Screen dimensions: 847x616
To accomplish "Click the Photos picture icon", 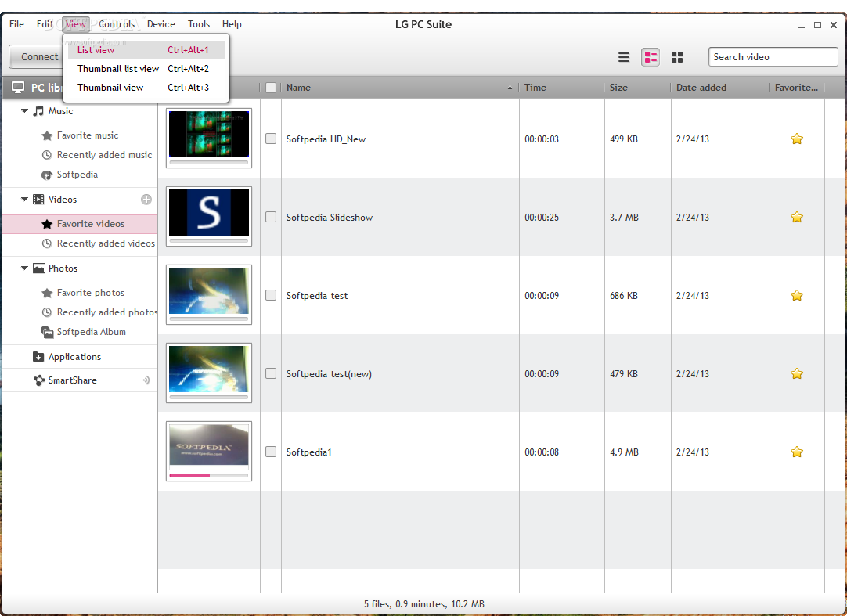I will pos(38,268).
